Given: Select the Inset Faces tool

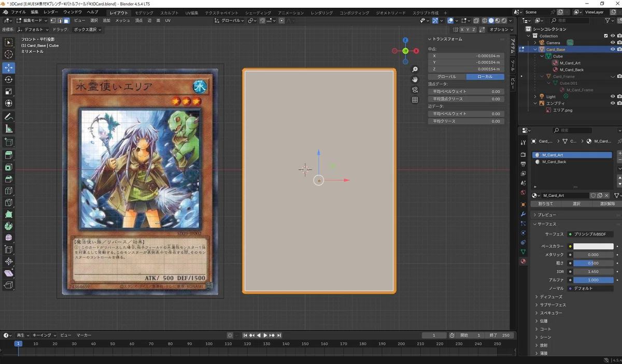Looking at the screenshot, I should tap(8, 167).
